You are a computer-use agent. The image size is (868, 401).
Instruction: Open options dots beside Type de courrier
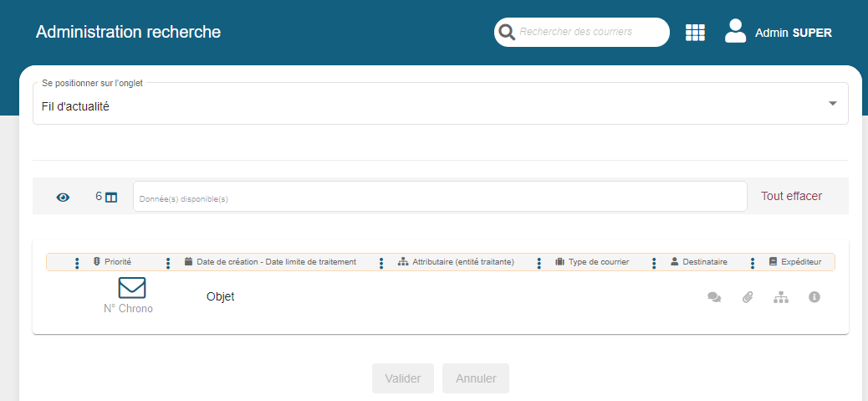point(538,263)
